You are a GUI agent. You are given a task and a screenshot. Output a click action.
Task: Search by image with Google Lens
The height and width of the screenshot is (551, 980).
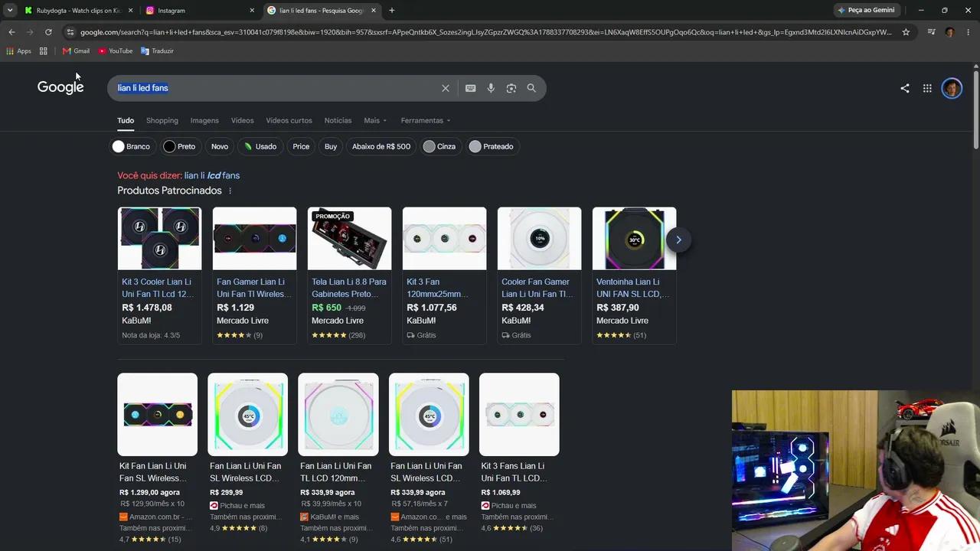coord(511,88)
